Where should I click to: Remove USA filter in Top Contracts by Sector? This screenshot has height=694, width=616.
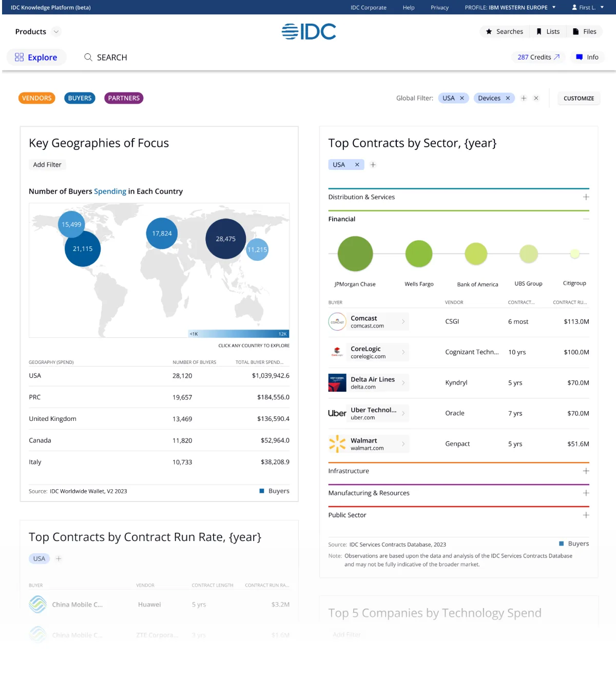tap(357, 165)
